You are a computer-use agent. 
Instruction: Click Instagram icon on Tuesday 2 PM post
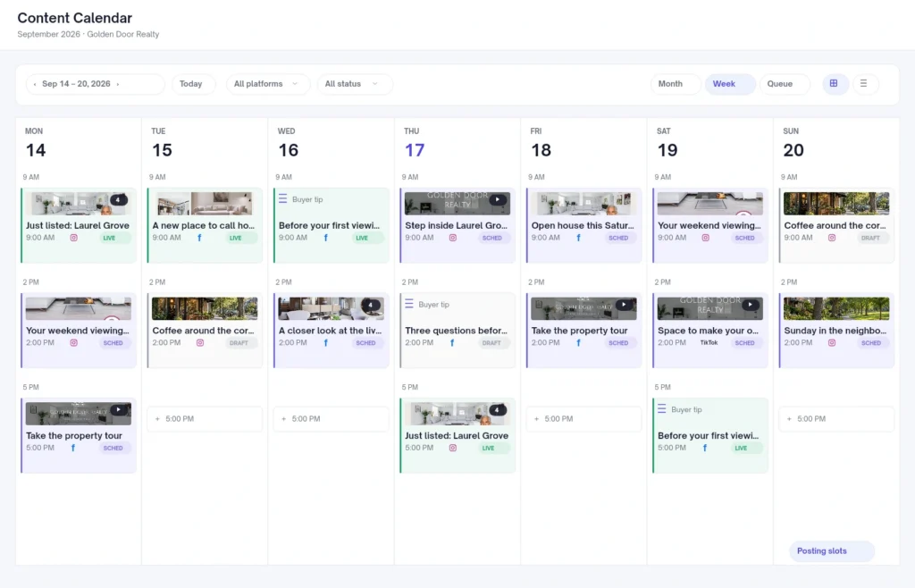tap(200, 342)
